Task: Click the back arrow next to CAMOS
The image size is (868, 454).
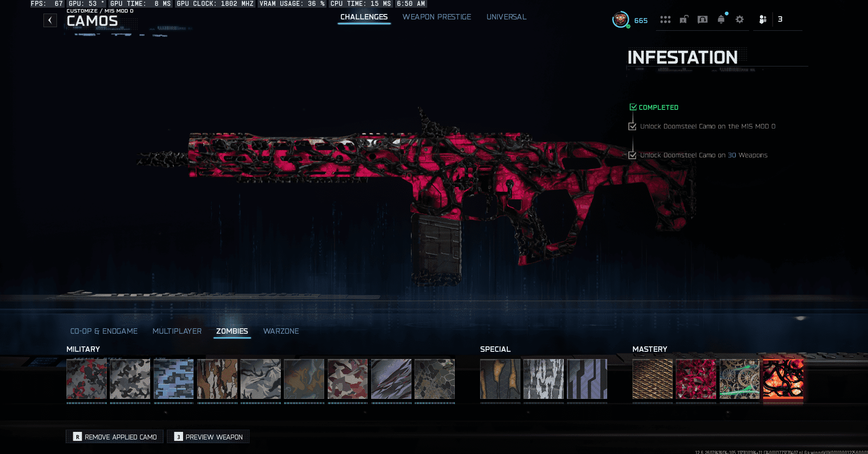Action: (x=50, y=20)
